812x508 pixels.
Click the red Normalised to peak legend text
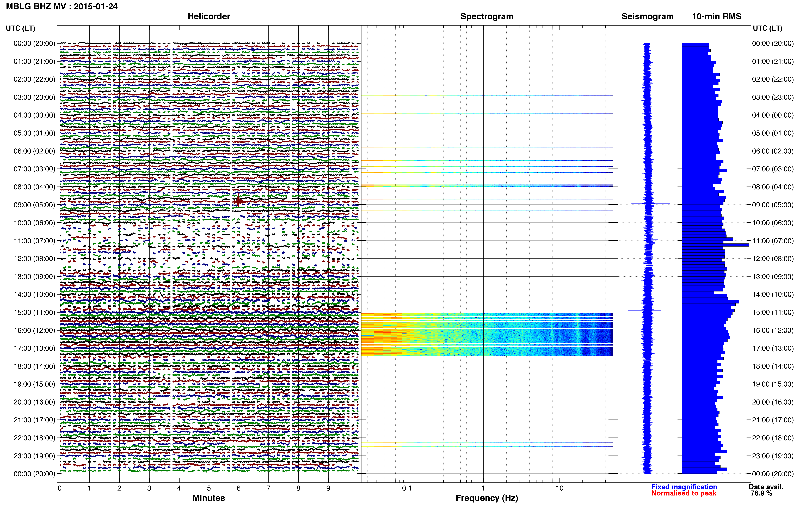pos(684,493)
